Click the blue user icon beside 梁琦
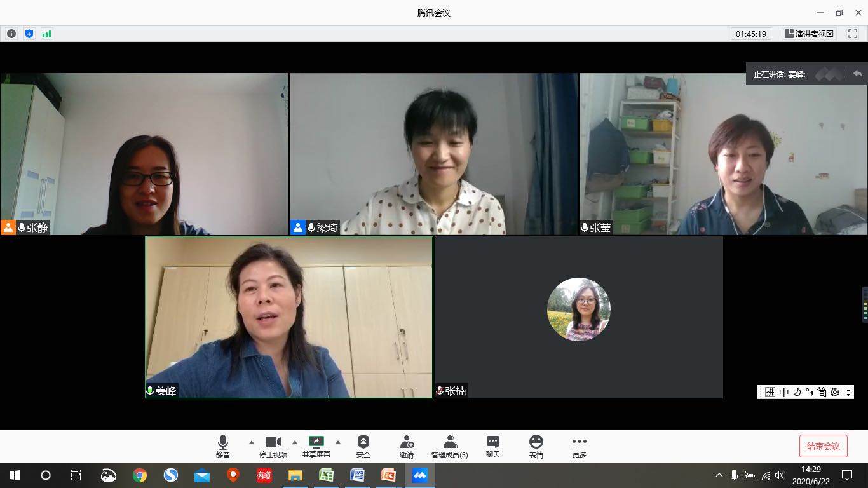868x488 pixels. pyautogui.click(x=298, y=227)
